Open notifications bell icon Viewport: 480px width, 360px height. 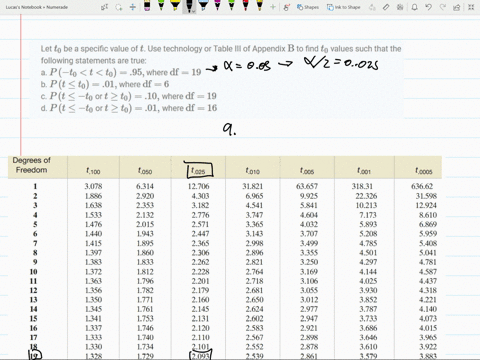point(414,7)
